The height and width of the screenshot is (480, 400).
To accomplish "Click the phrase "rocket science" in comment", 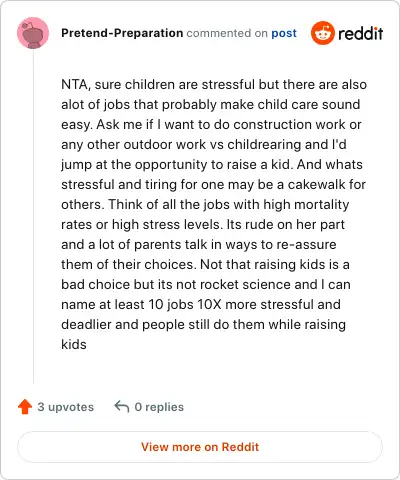I will pos(238,284).
